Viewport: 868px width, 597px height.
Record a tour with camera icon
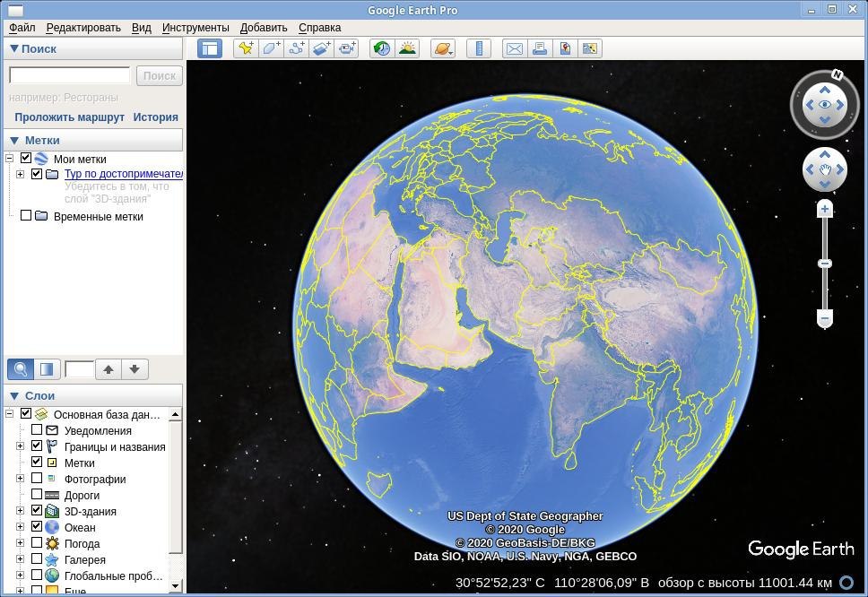(x=346, y=48)
